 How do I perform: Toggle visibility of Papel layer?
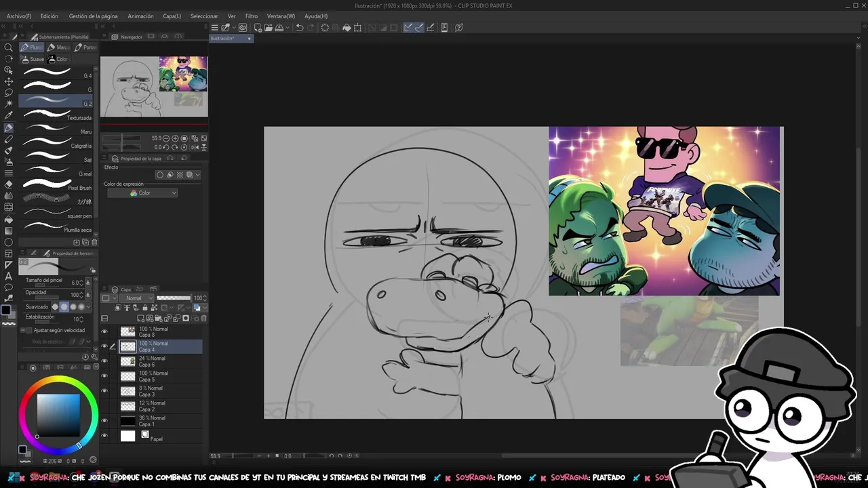(x=104, y=436)
